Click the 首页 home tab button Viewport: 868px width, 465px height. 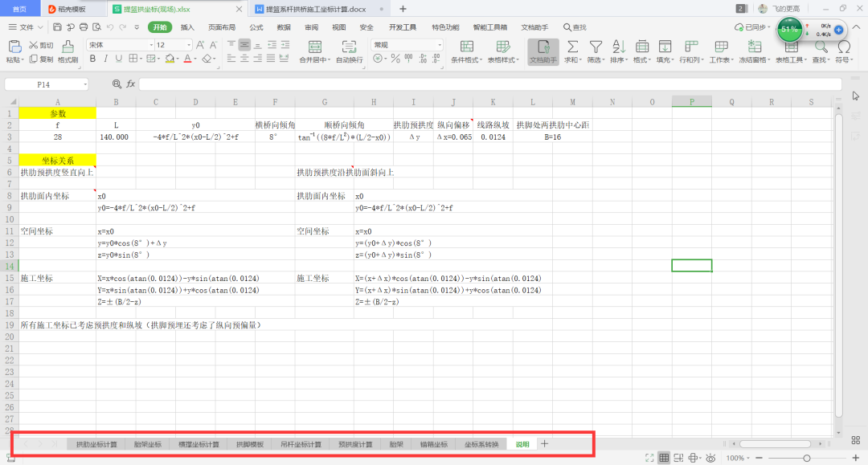(x=19, y=9)
